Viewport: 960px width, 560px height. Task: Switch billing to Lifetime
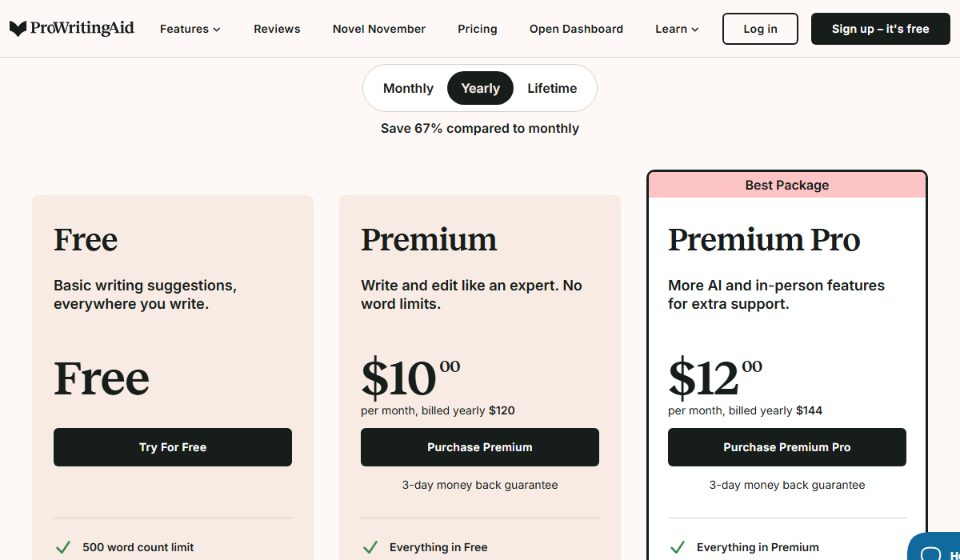click(552, 88)
